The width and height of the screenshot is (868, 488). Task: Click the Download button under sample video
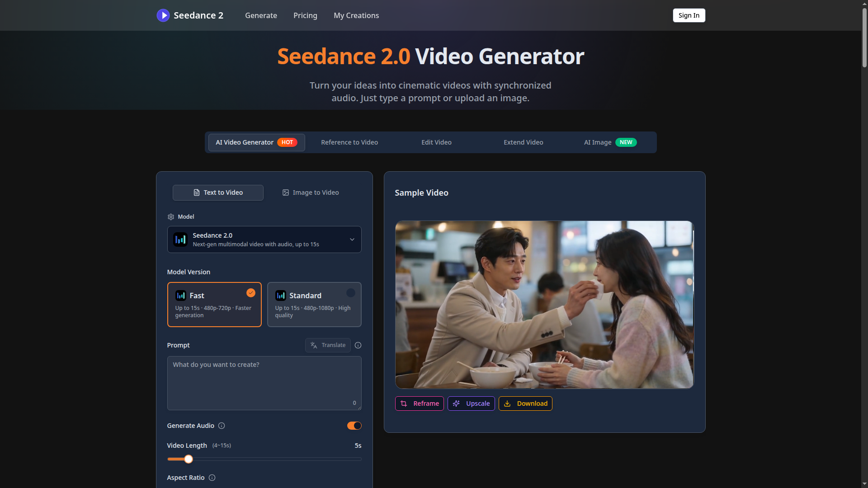[525, 403]
